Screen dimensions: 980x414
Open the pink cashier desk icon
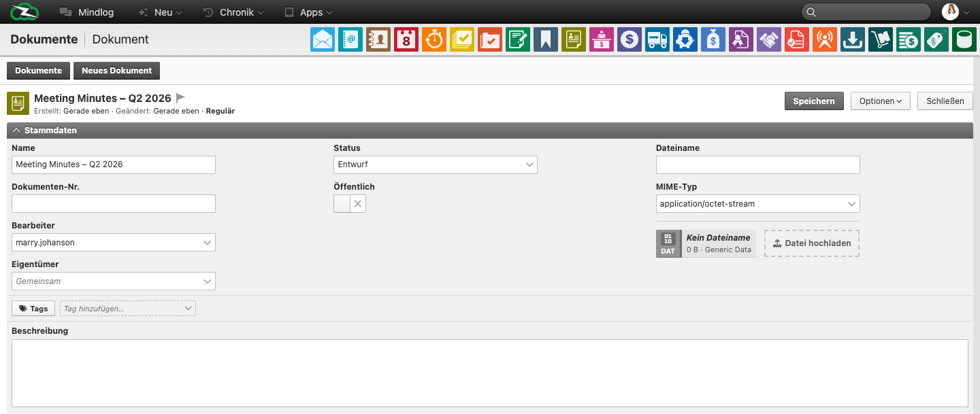coord(602,39)
